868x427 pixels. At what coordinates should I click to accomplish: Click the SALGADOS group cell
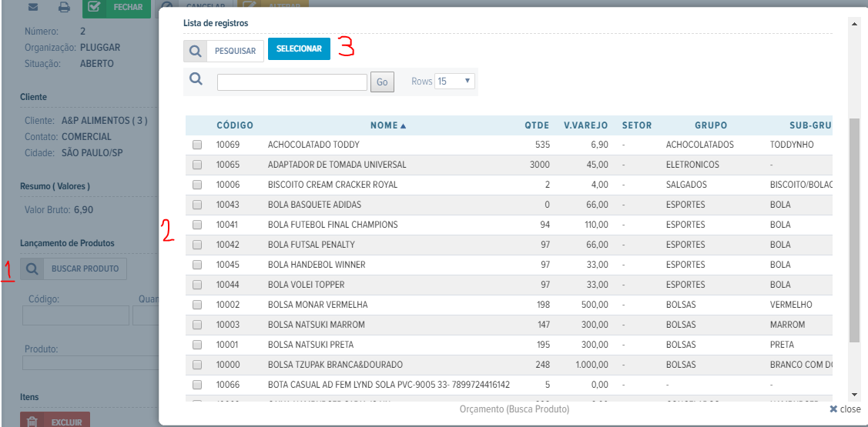coord(687,185)
